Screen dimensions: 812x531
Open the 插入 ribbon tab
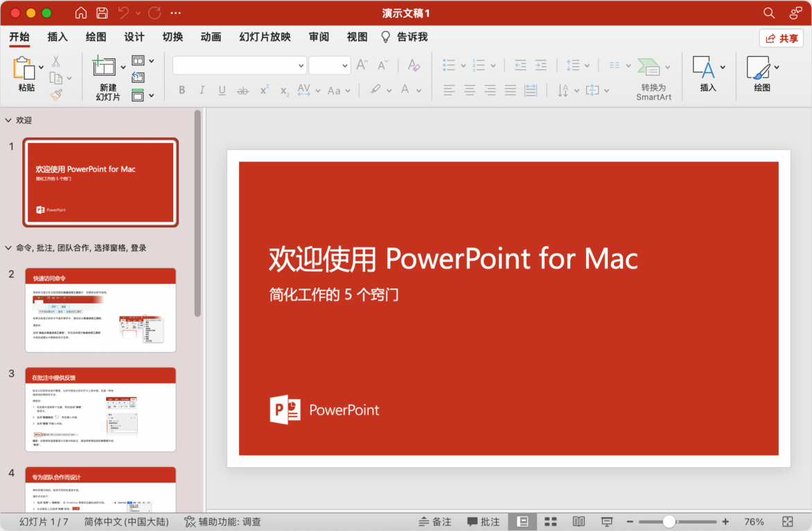(x=58, y=37)
